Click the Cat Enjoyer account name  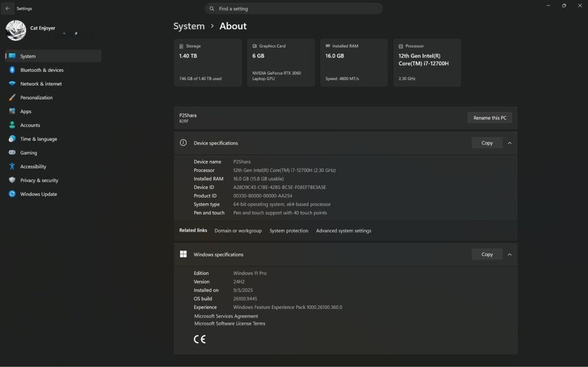43,28
